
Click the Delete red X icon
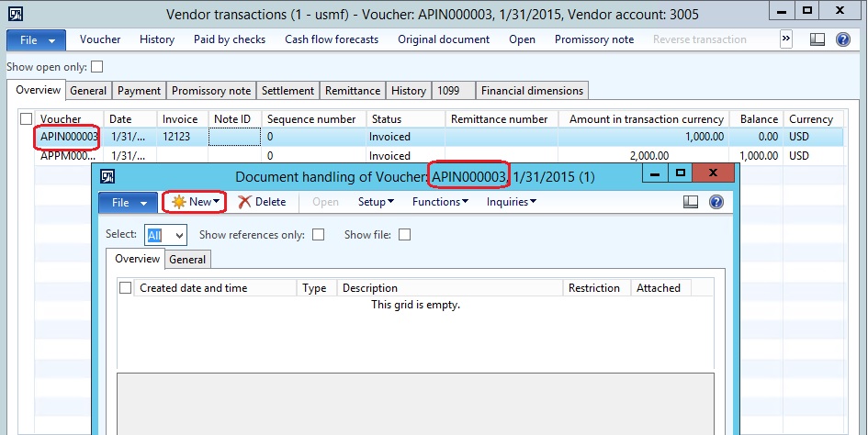point(244,202)
